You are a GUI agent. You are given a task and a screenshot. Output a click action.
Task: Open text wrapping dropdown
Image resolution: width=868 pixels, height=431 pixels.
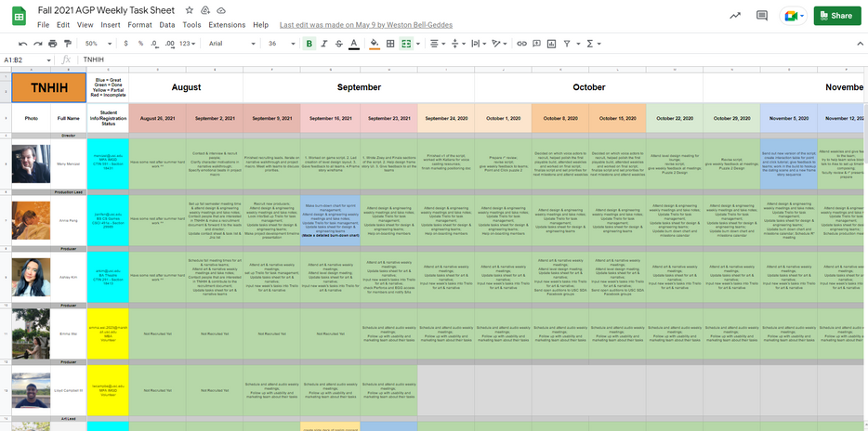[x=478, y=44]
